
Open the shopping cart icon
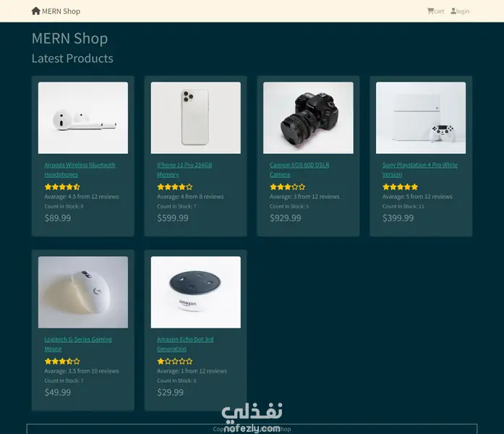(x=430, y=11)
